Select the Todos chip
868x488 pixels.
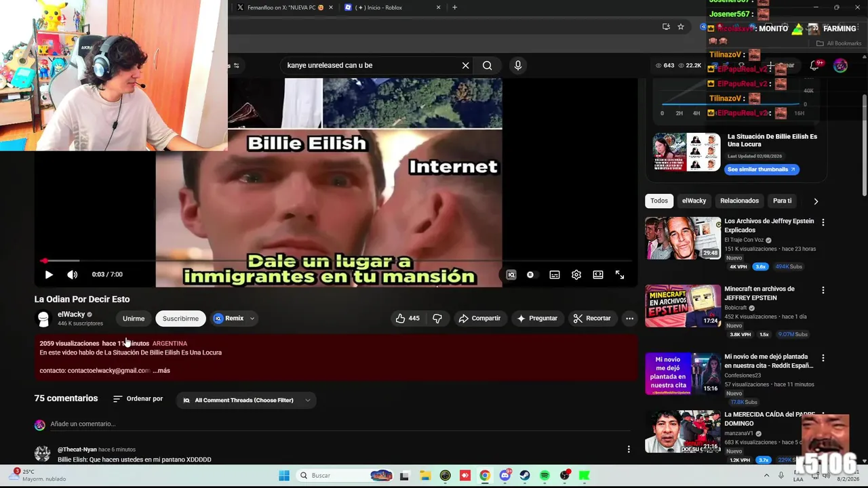(659, 201)
